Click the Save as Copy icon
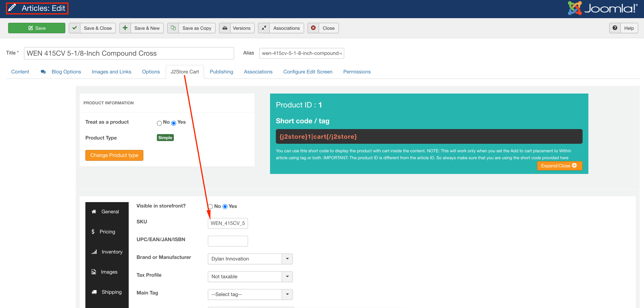This screenshot has height=308, width=644. (x=173, y=28)
